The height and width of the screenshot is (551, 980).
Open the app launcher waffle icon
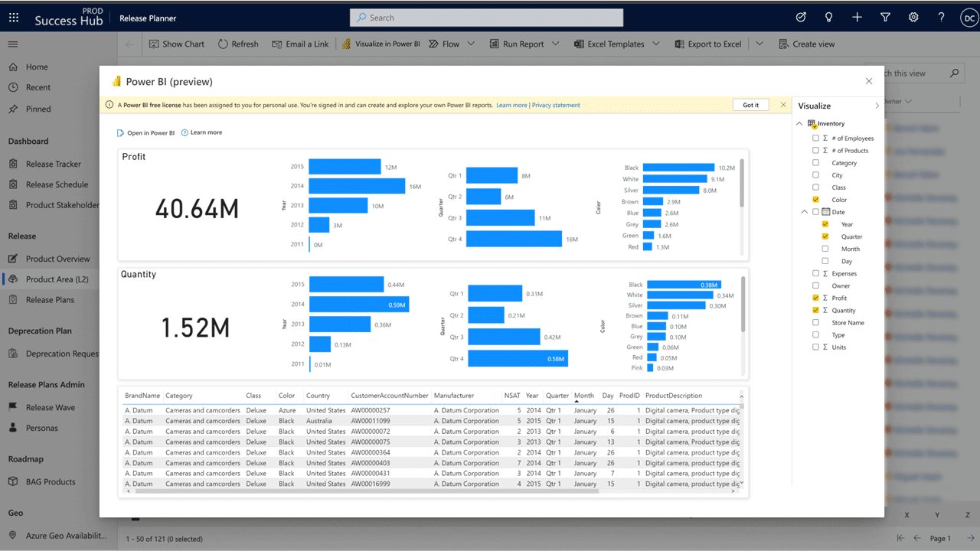click(x=14, y=18)
